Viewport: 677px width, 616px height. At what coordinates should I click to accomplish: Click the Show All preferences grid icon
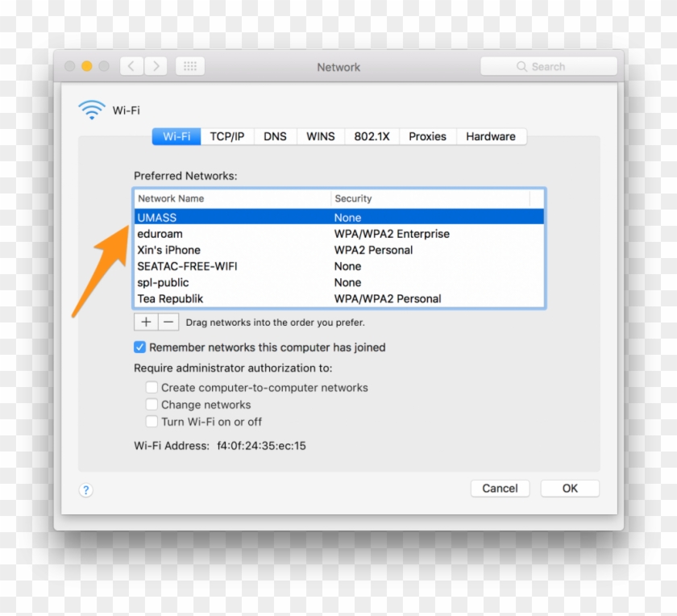tap(190, 66)
